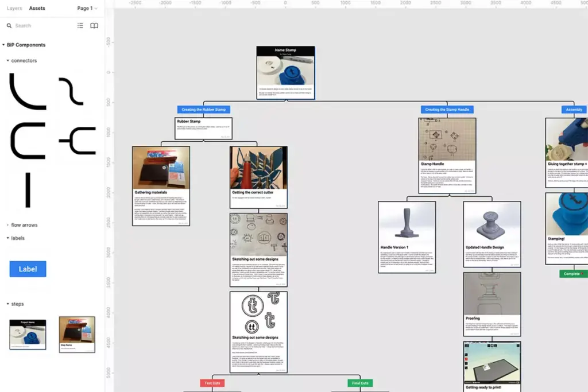Click the Creating the Rubber Stamp label
The image size is (588, 392).
click(x=204, y=110)
